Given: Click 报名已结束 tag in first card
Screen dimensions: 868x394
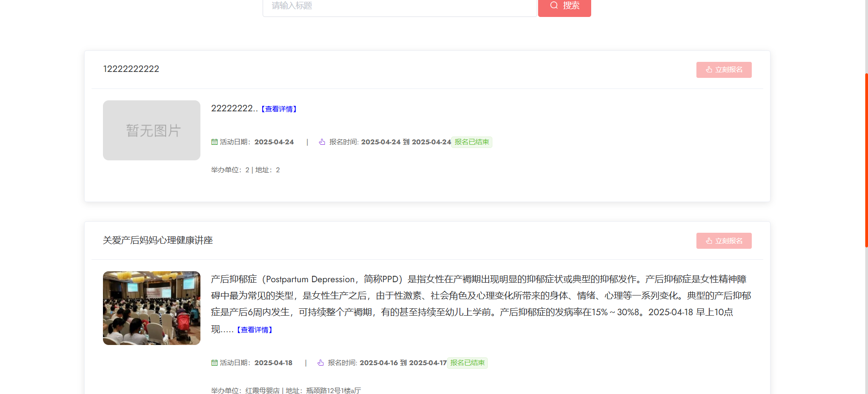Looking at the screenshot, I should click(x=472, y=142).
